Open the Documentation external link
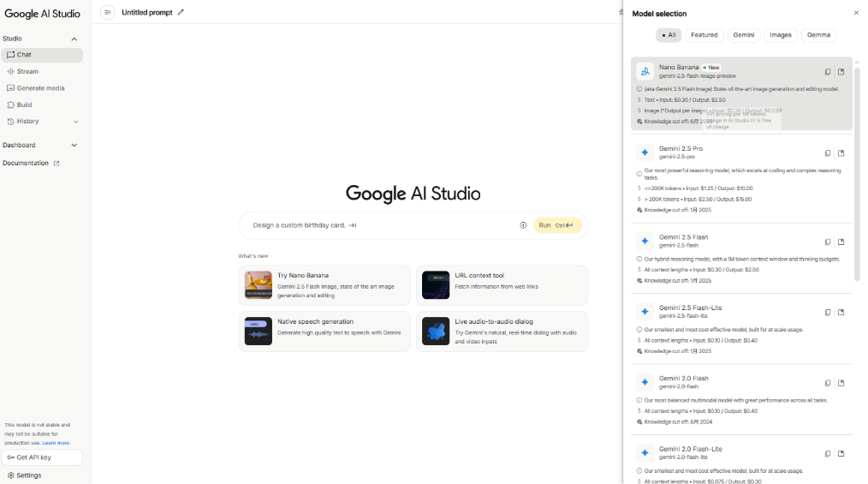This screenshot has width=868, height=484. pyautogui.click(x=31, y=164)
